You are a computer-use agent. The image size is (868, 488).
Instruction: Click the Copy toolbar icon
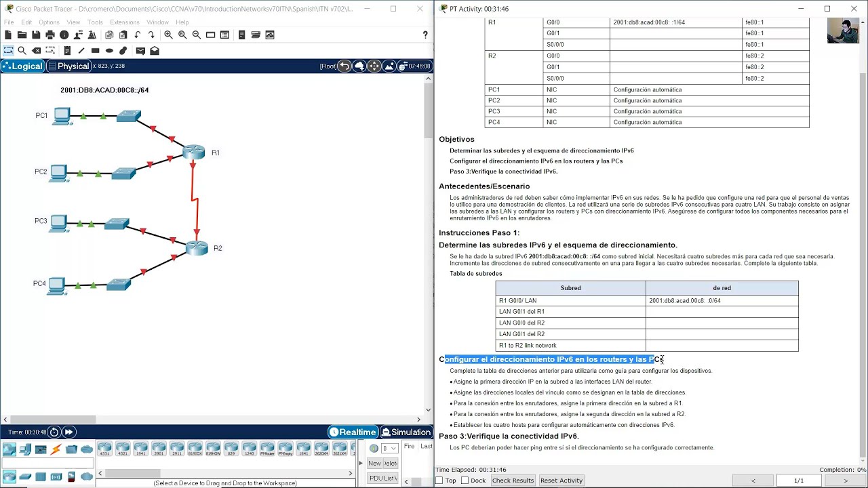tap(109, 35)
